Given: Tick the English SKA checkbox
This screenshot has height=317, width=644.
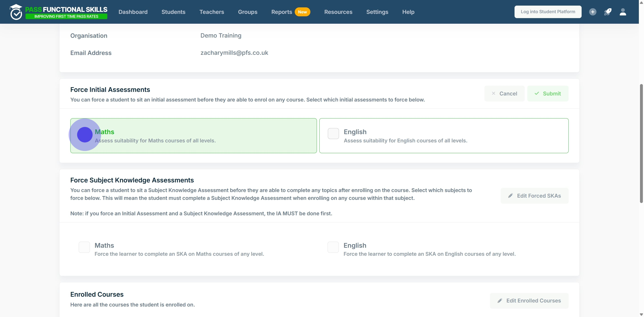Looking at the screenshot, I should point(333,247).
